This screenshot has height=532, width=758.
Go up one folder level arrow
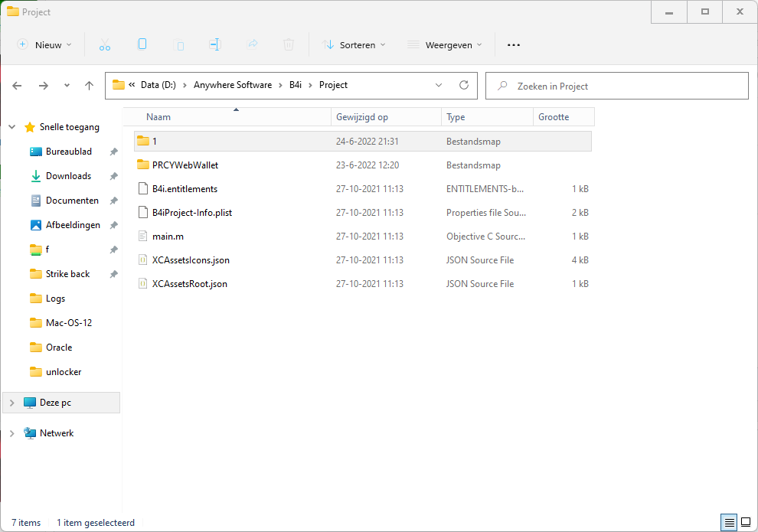(89, 86)
